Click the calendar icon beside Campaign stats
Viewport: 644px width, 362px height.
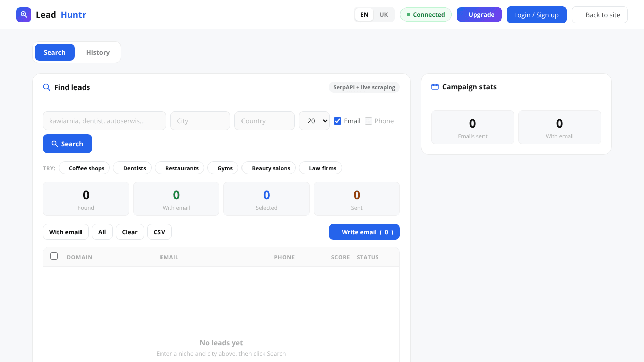pyautogui.click(x=435, y=87)
